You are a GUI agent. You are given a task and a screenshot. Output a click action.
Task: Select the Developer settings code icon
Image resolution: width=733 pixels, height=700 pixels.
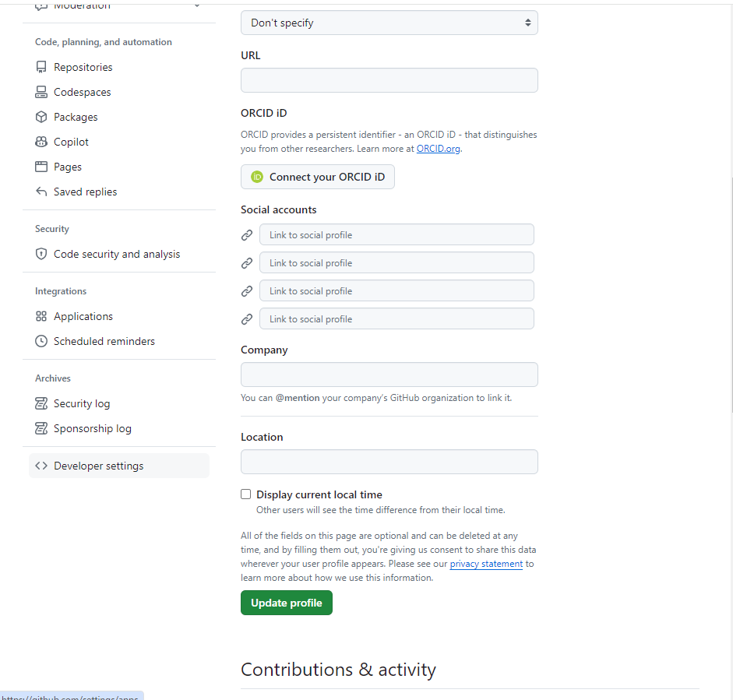(x=41, y=466)
